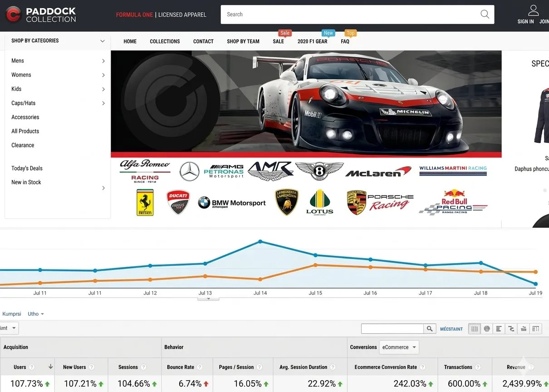This screenshot has height=392, width=549.
Task: Open the Alfa Romeo Racing team logo
Action: click(x=145, y=171)
